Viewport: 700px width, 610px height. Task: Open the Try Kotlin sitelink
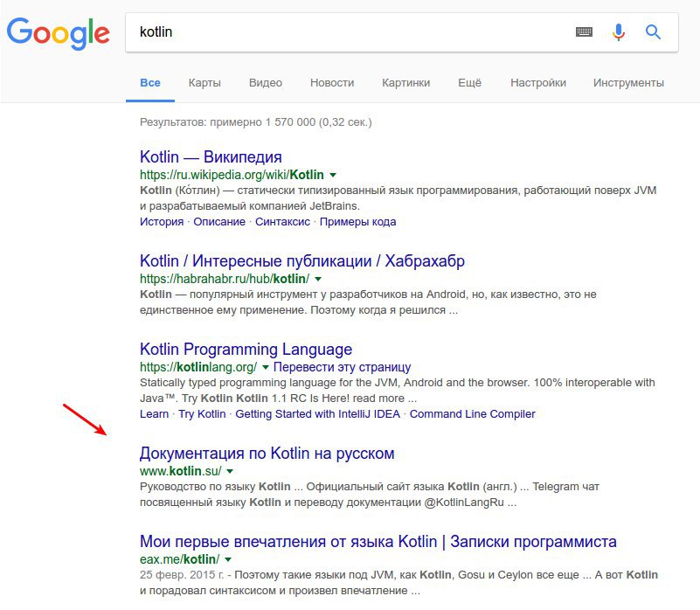[202, 414]
